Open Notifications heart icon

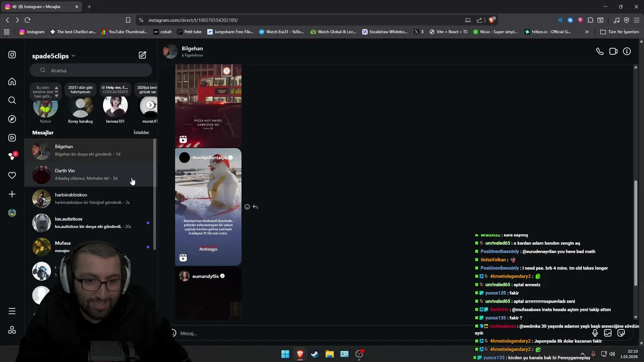point(12,175)
